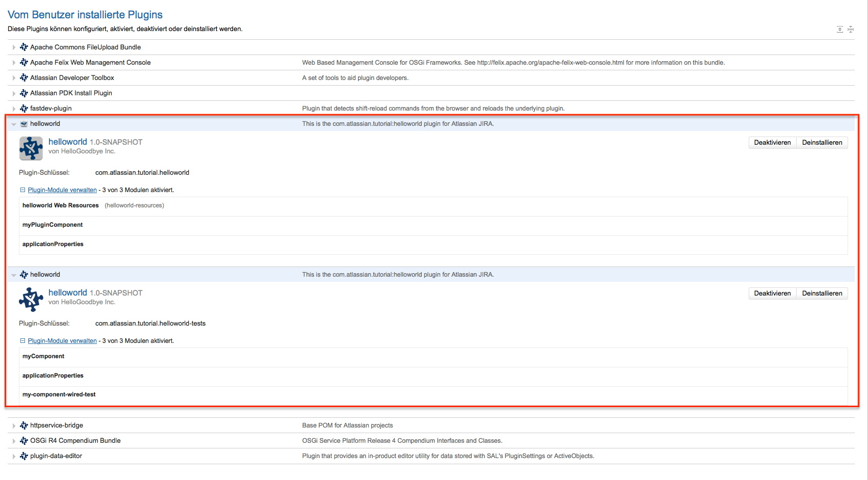Click the 'Vom Benutzer installierte Plugins' heading
The height and width of the screenshot is (480, 868).
pos(85,15)
